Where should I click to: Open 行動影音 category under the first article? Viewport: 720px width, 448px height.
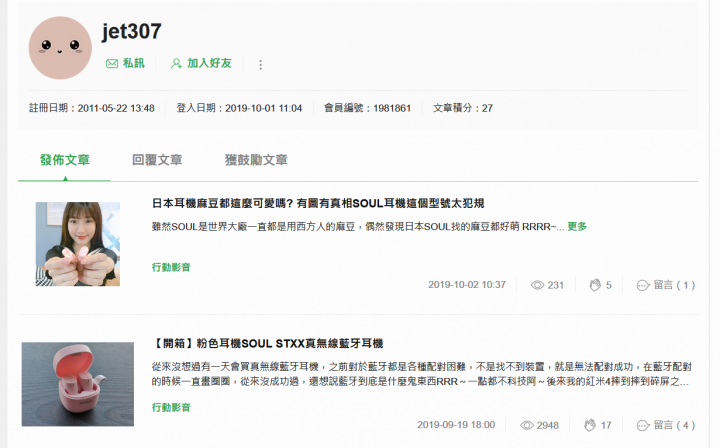(x=171, y=267)
